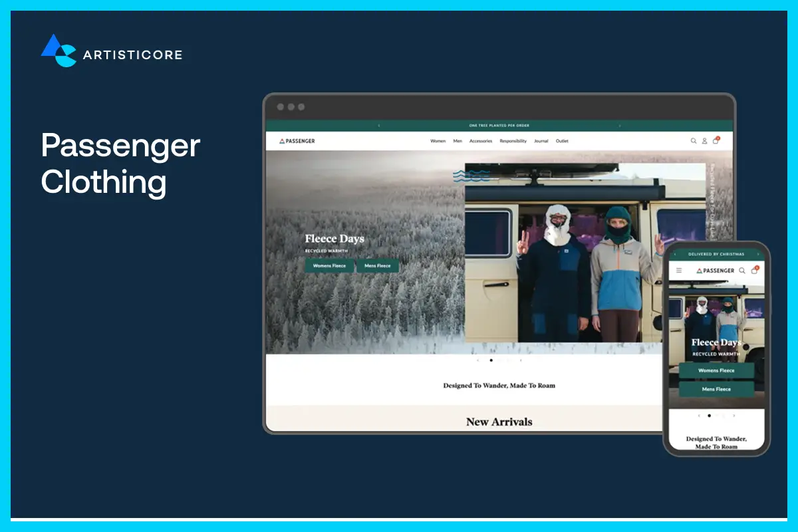798x532 pixels.
Task: Open the Men menu item
Action: (458, 141)
